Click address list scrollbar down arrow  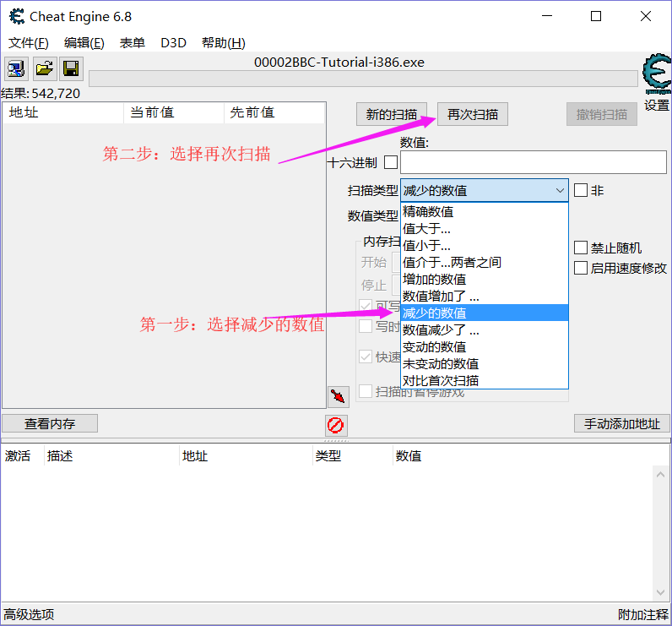(x=660, y=592)
